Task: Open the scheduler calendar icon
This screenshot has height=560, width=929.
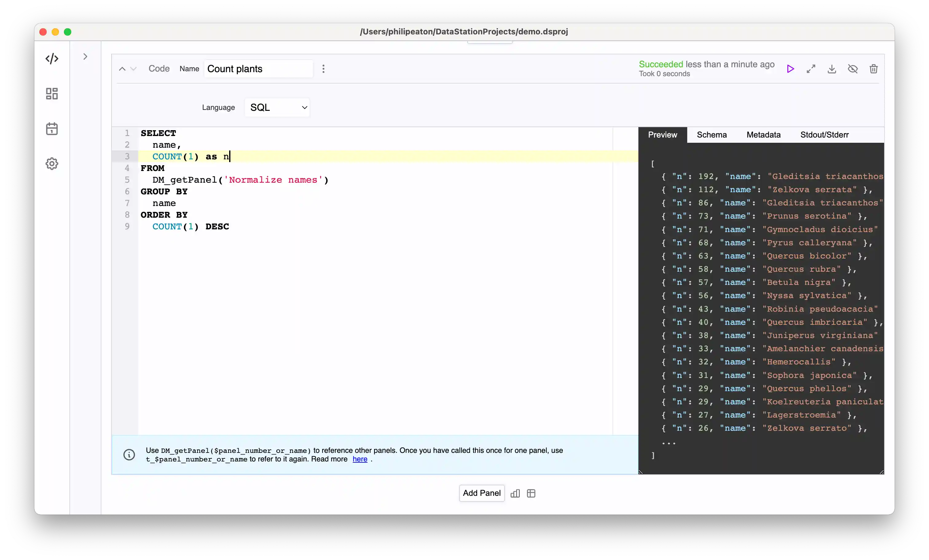Action: tap(52, 129)
